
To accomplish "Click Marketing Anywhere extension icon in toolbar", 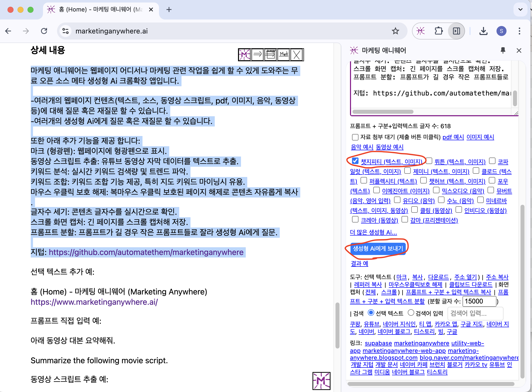I will click(421, 31).
